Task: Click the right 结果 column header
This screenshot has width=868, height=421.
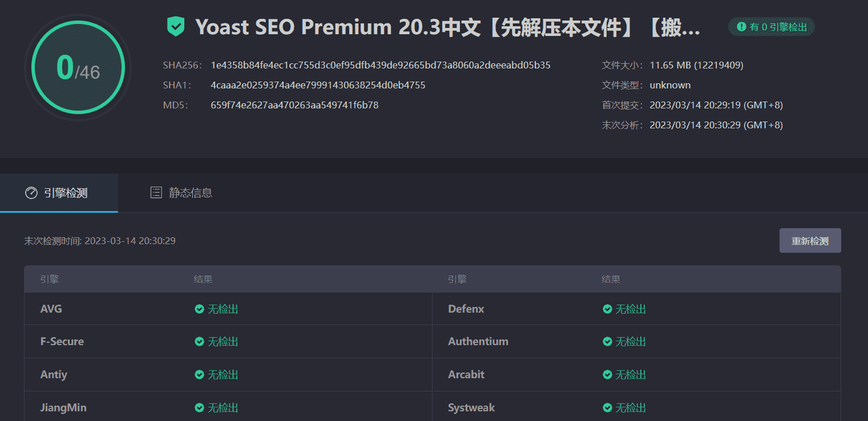Action: coord(611,280)
